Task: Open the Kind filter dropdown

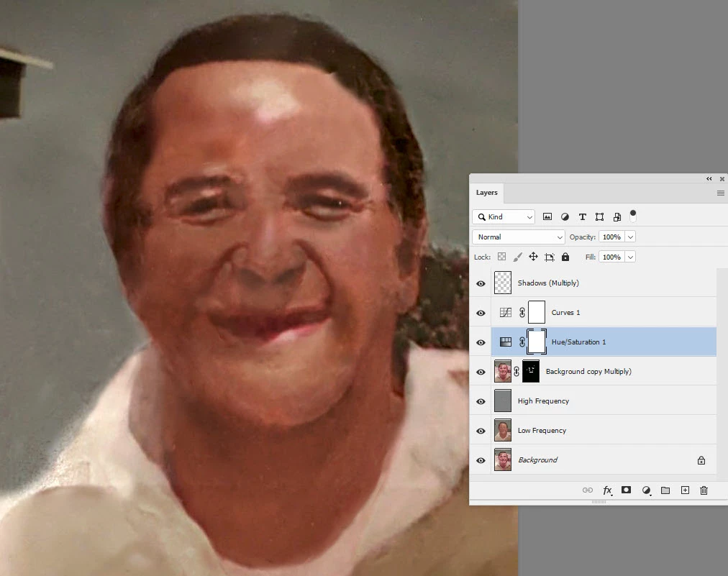Action: [x=504, y=216]
